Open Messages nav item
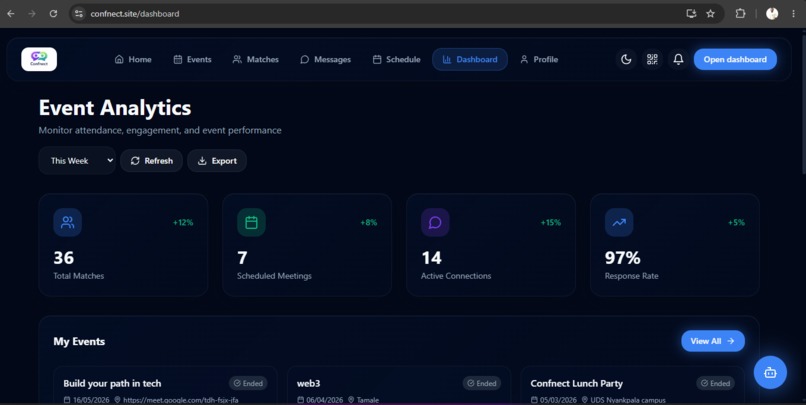806x405 pixels. pos(325,60)
